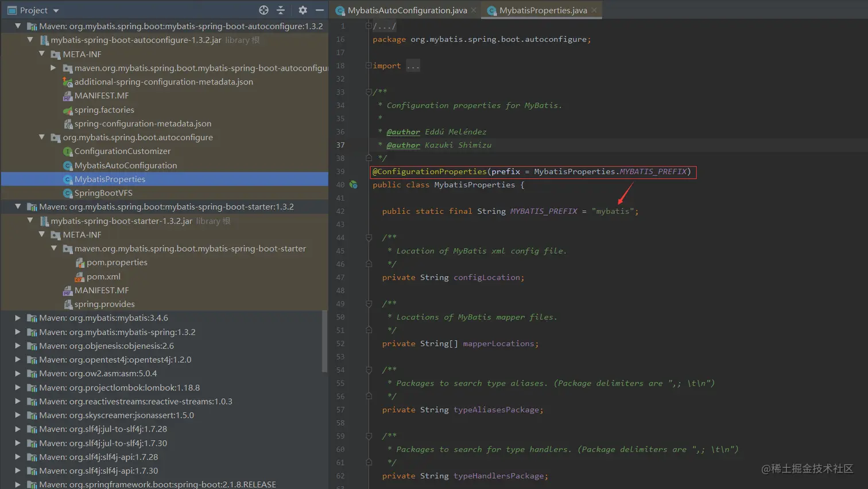Click line number 39 in gutter
868x489 pixels.
pyautogui.click(x=340, y=171)
